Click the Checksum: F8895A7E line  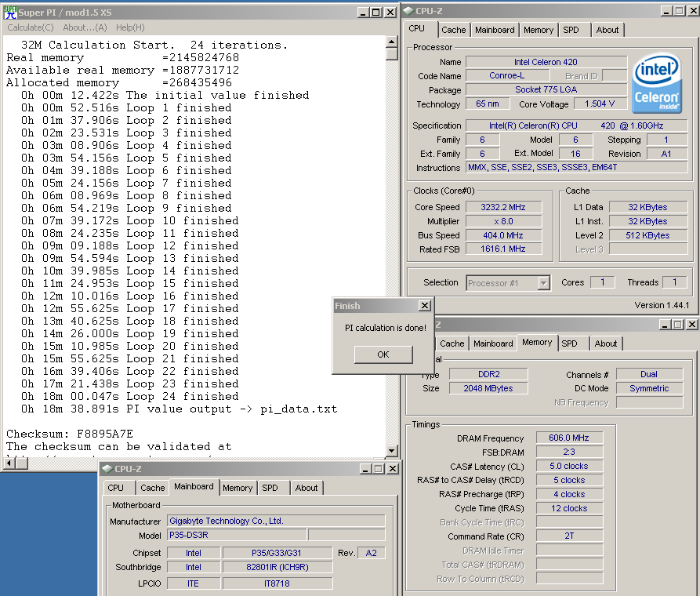coord(70,434)
